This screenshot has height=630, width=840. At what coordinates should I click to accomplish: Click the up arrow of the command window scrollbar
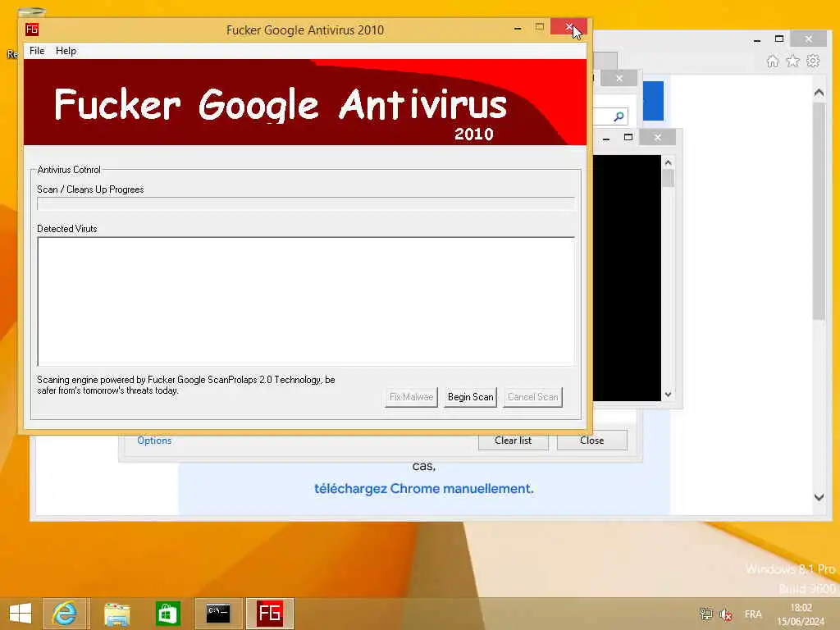click(668, 162)
